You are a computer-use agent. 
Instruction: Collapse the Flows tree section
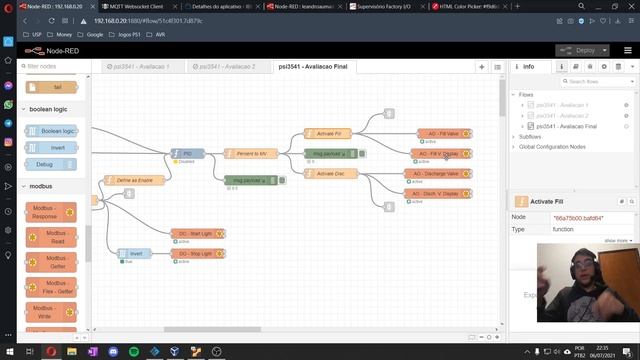click(513, 95)
